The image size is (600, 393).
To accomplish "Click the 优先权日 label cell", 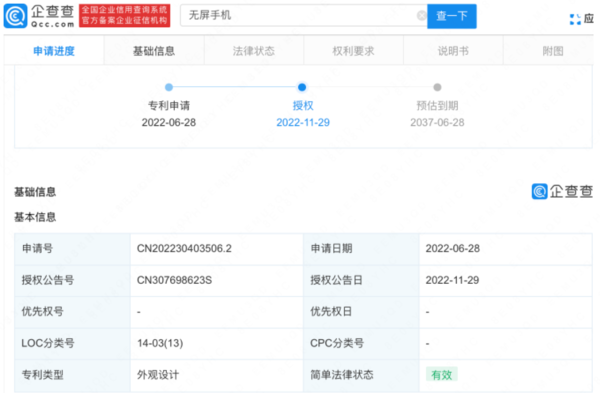I will tap(361, 311).
